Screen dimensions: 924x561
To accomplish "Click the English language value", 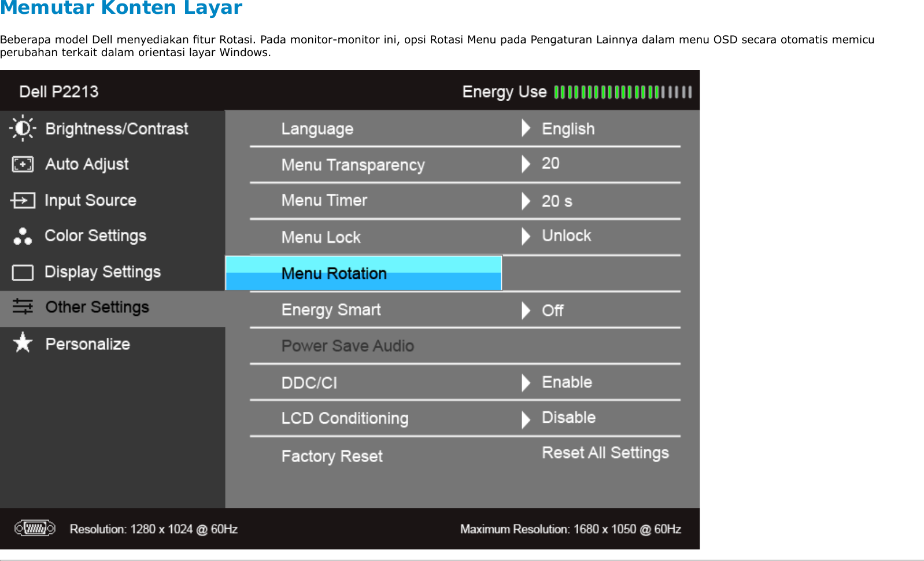I will (x=568, y=129).
